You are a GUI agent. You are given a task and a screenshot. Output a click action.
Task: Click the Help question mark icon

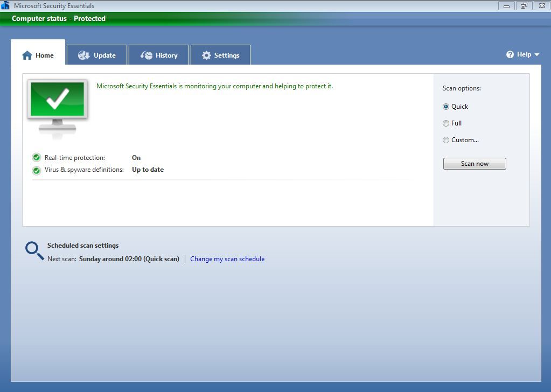510,54
